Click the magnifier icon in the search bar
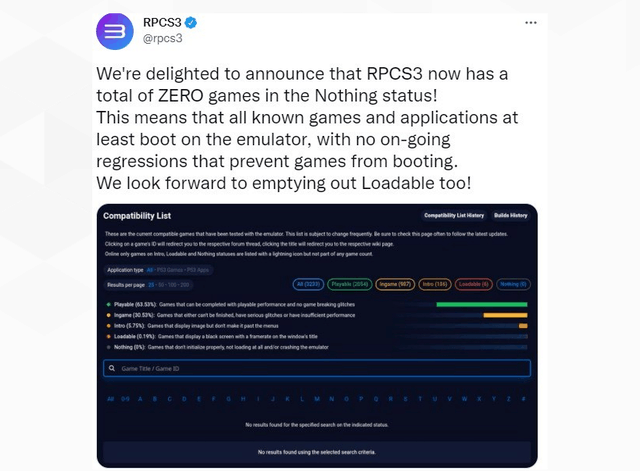The height and width of the screenshot is (471, 640). pyautogui.click(x=112, y=368)
